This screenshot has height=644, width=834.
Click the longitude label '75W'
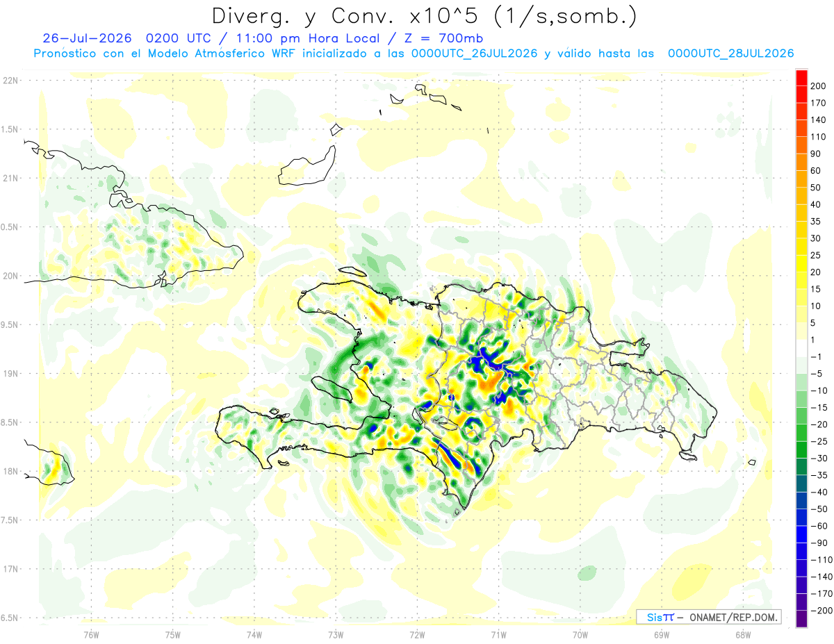(172, 634)
